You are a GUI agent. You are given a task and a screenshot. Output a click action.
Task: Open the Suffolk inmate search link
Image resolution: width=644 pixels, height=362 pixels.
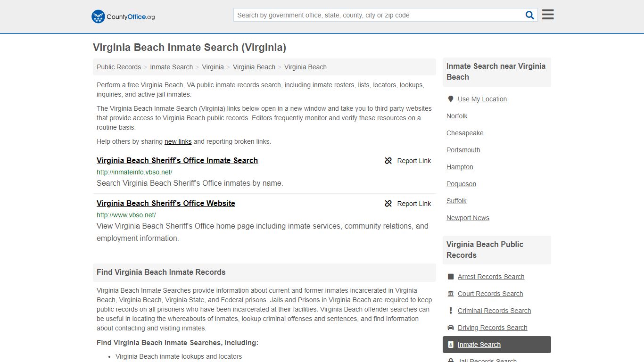pyautogui.click(x=456, y=201)
